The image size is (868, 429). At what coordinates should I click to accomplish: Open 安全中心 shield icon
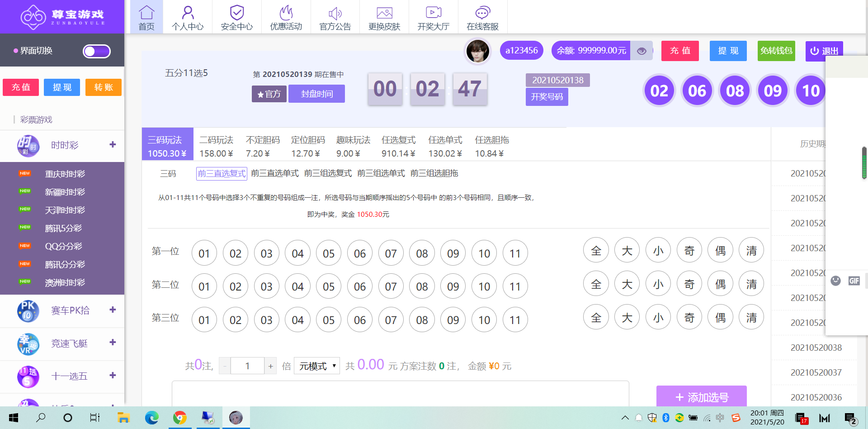point(236,13)
